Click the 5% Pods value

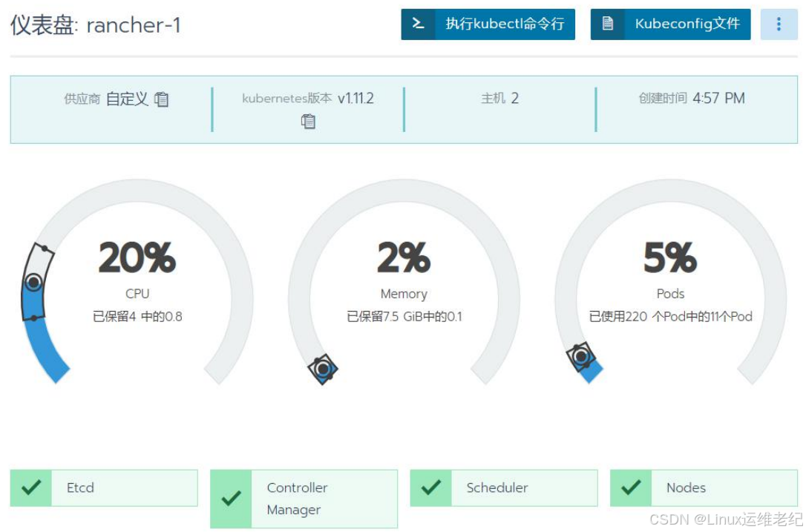click(670, 257)
